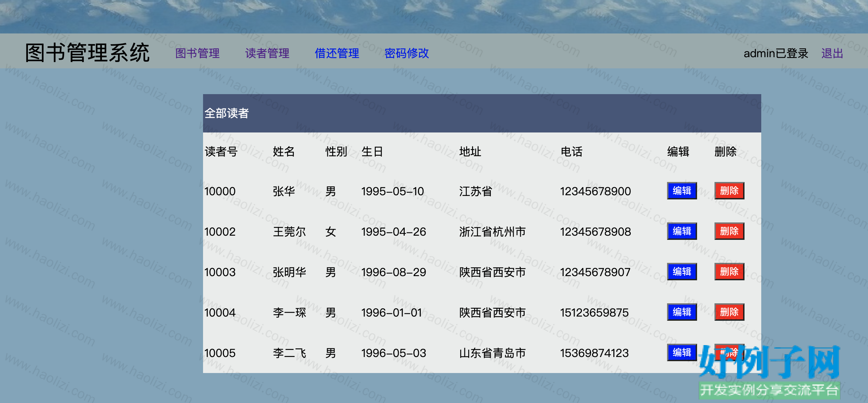This screenshot has width=868, height=403.
Task: Click the 电话 column header
Action: (x=571, y=152)
